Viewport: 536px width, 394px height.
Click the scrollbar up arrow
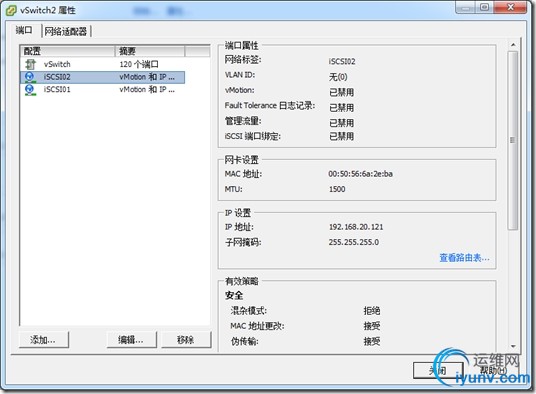(x=513, y=45)
